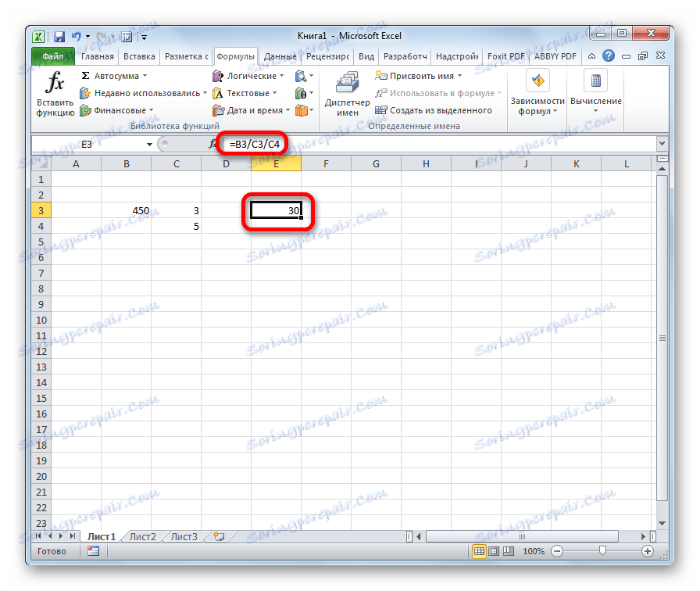Open Customize Quick Access Toolbar dropdown

[145, 38]
